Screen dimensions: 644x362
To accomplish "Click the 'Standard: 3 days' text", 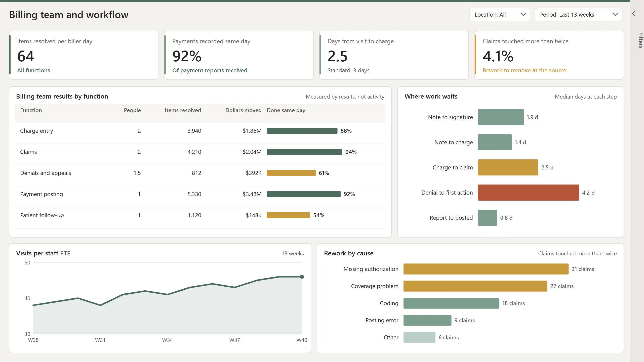I will [348, 70].
